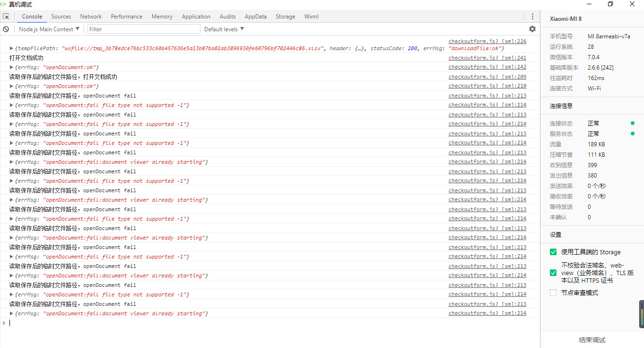Expand the errMsg object logged at line 210

(12, 86)
